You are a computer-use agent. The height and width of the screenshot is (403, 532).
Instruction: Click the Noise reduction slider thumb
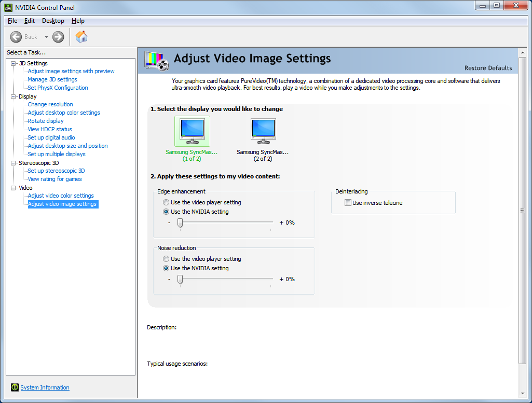[x=180, y=279]
